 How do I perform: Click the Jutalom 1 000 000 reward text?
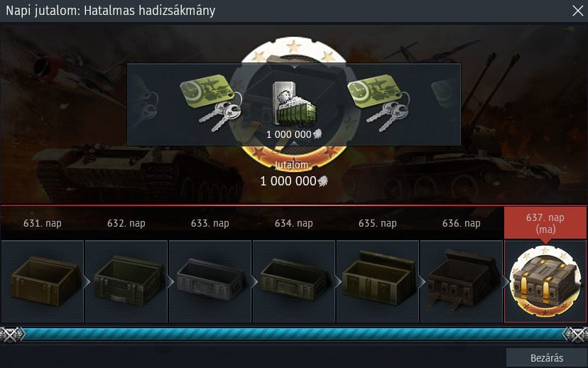click(294, 175)
